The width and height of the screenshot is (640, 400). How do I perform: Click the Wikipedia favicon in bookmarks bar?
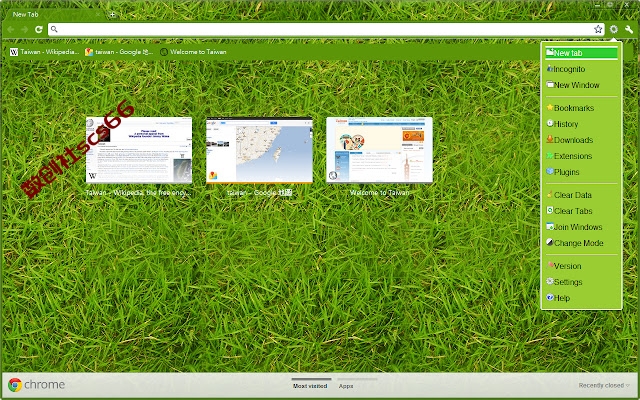click(x=14, y=52)
